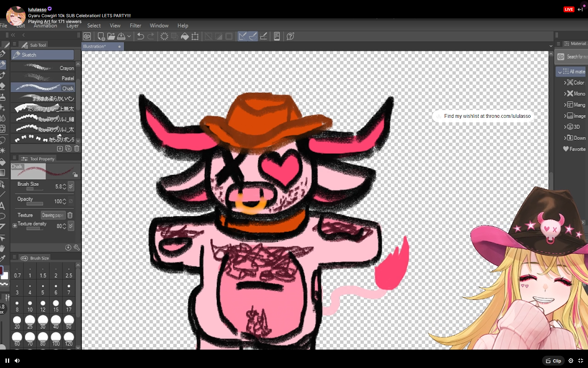
Task: Expand the 3D material folder
Action: [565, 127]
